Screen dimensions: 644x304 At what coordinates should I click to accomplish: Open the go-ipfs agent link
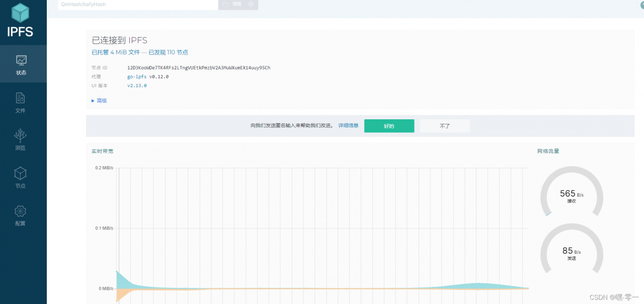point(137,77)
